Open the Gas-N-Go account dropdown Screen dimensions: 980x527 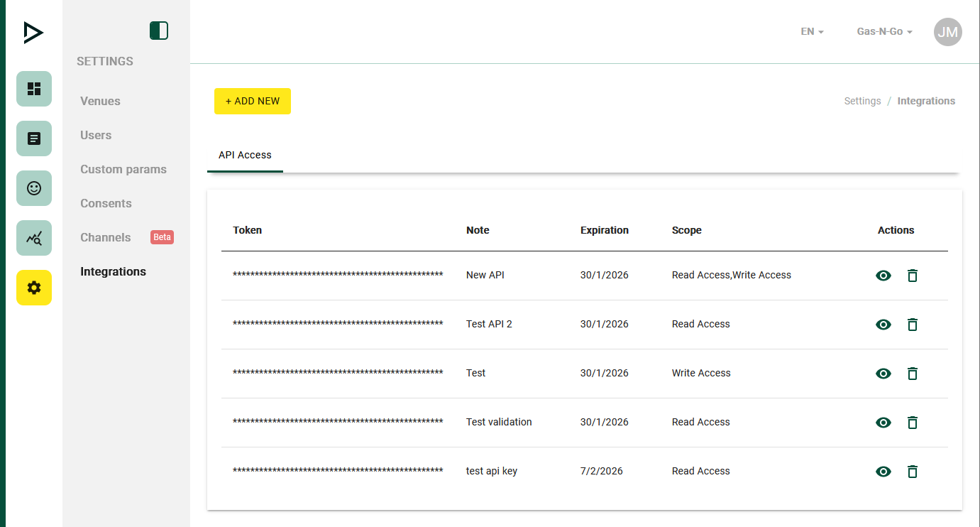pyautogui.click(x=884, y=31)
